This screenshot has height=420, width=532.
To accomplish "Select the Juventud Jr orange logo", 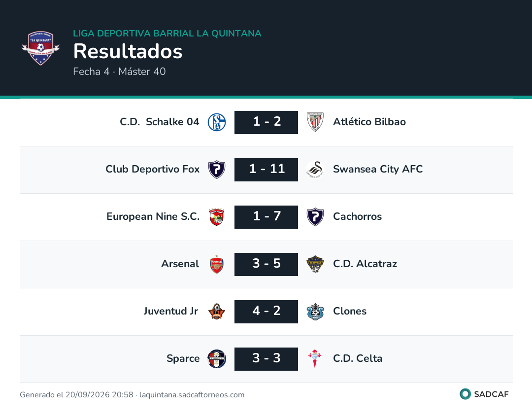I will point(217,312).
